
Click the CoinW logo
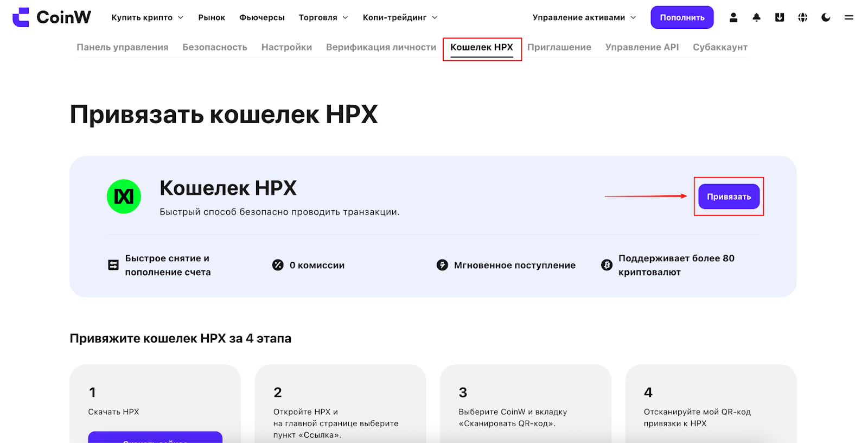pyautogui.click(x=52, y=17)
